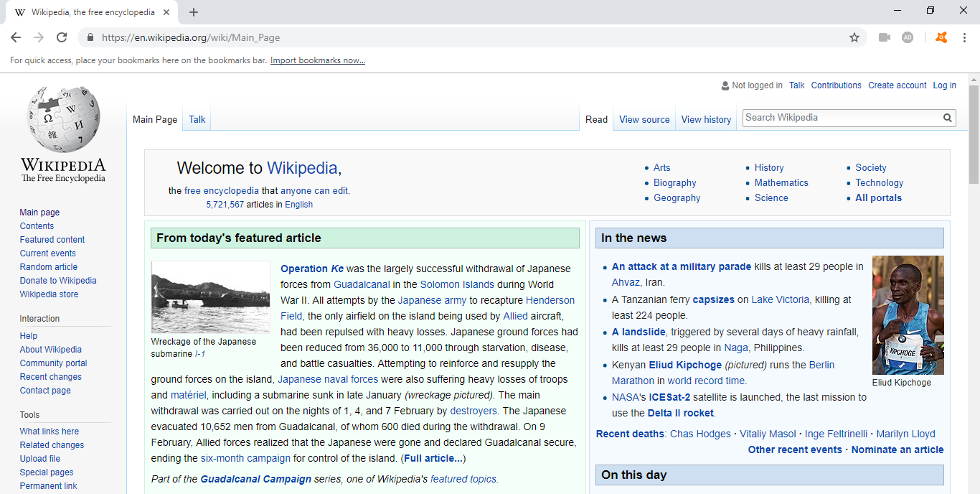Screen dimensions: 980x494
Task: Reload the page with the refresh icon
Action: (x=62, y=37)
